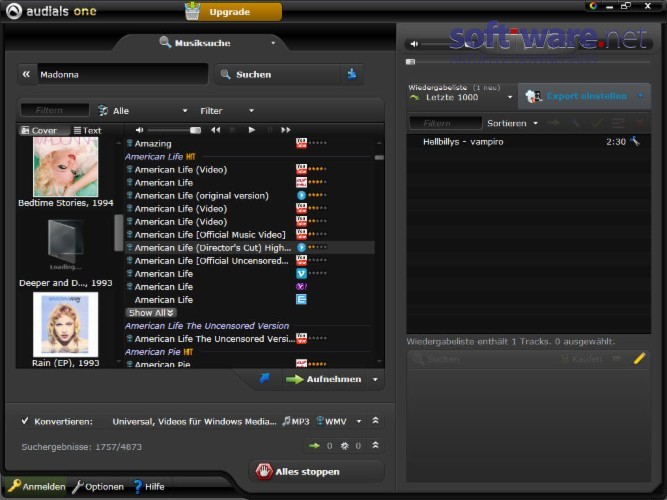The width and height of the screenshot is (667, 500).
Task: Click the preview rewind button
Action: click(216, 130)
